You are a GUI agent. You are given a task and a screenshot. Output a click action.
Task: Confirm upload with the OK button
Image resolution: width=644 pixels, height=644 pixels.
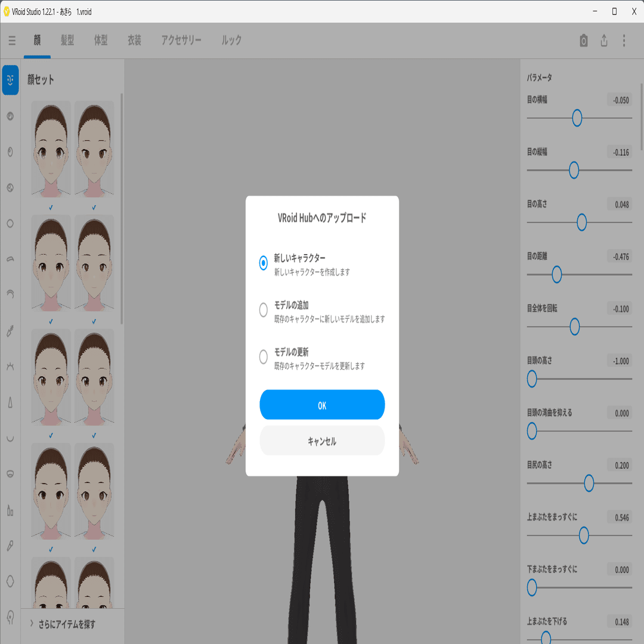point(322,404)
